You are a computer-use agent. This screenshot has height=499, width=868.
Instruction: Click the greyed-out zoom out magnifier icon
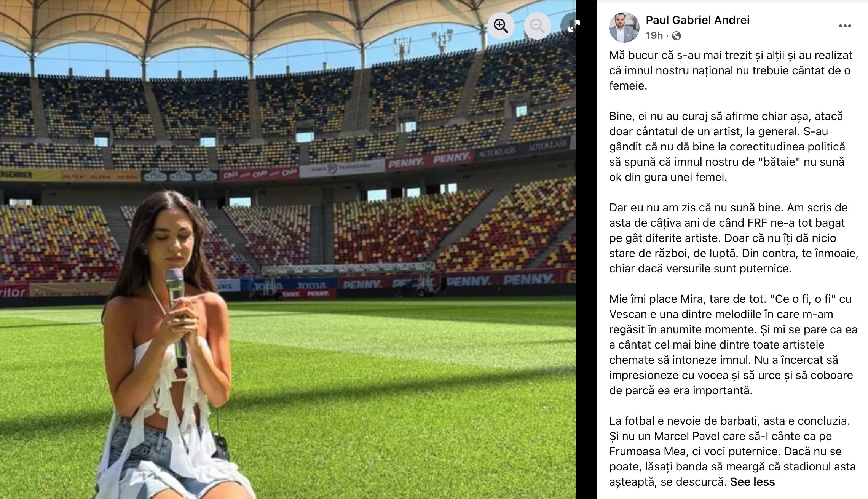(537, 26)
